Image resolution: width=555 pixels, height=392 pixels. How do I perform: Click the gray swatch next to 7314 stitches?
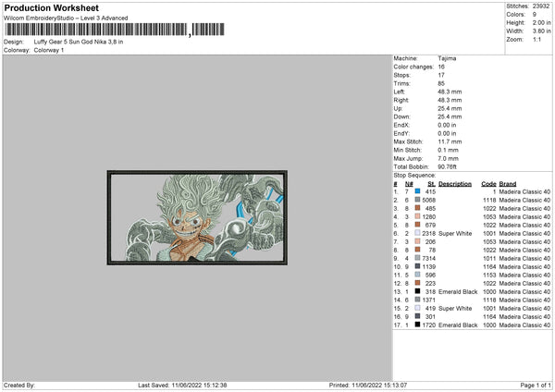tap(418, 258)
